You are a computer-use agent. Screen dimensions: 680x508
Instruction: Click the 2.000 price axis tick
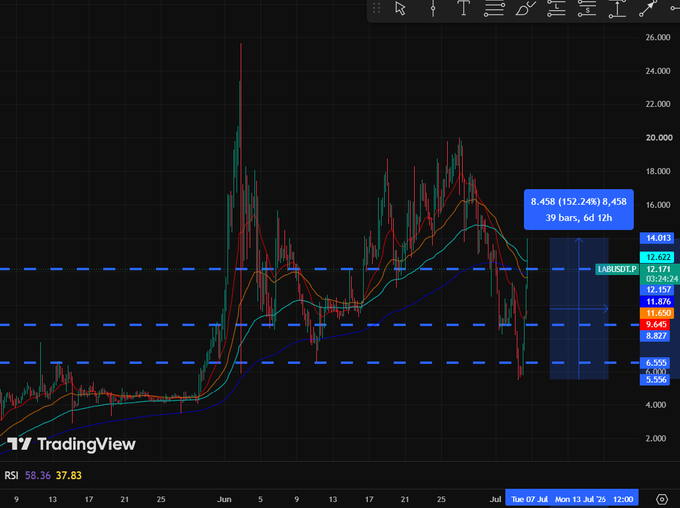656,439
